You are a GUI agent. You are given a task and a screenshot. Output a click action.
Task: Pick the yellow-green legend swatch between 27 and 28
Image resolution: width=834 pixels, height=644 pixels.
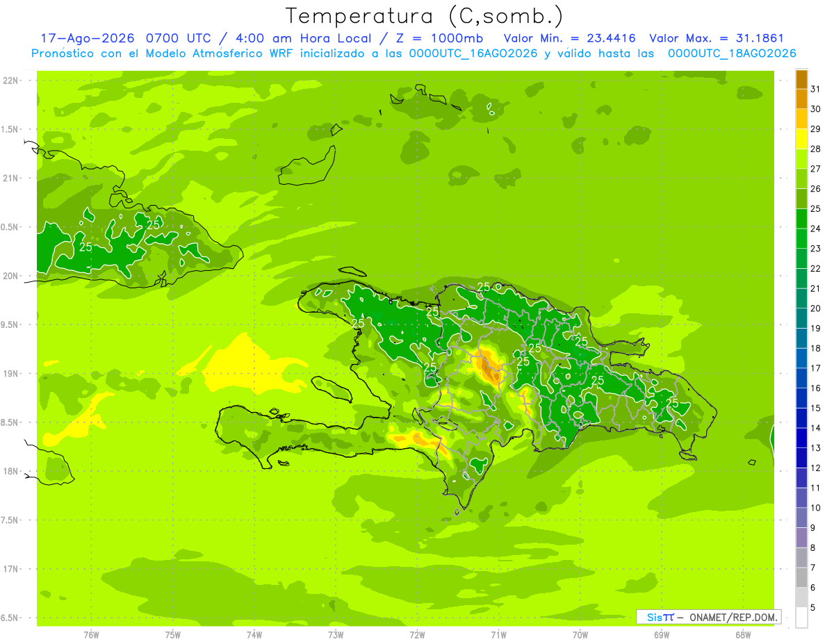click(x=801, y=158)
